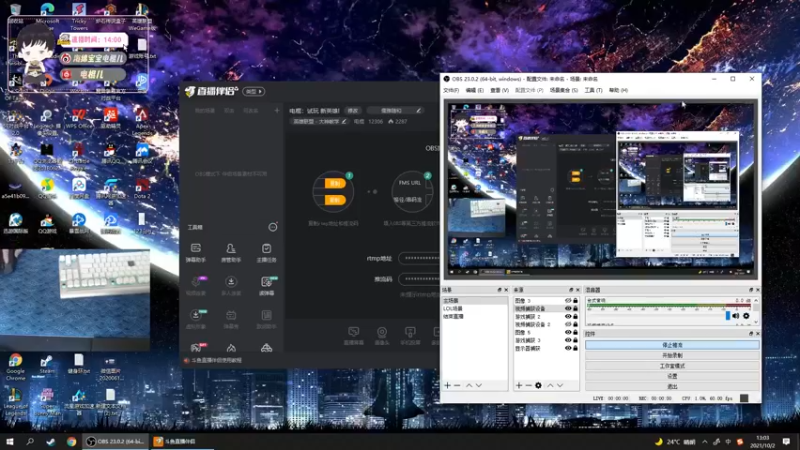Image resolution: width=800 pixels, height=450 pixels.
Task: Move selected scene down in Scenes panel
Action: click(x=479, y=385)
